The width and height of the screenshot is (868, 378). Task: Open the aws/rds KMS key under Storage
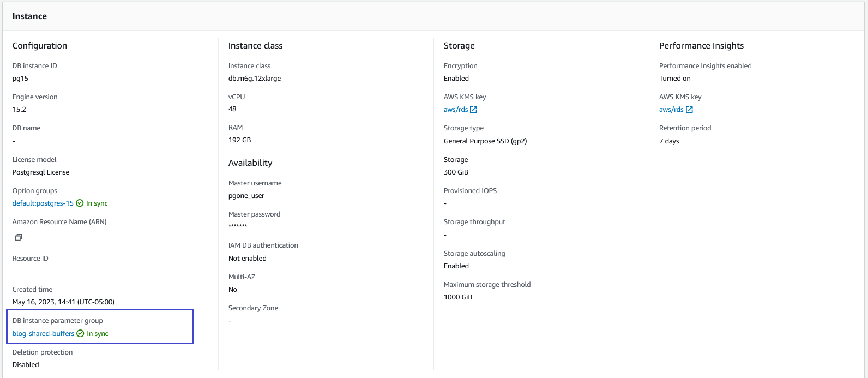coord(456,110)
